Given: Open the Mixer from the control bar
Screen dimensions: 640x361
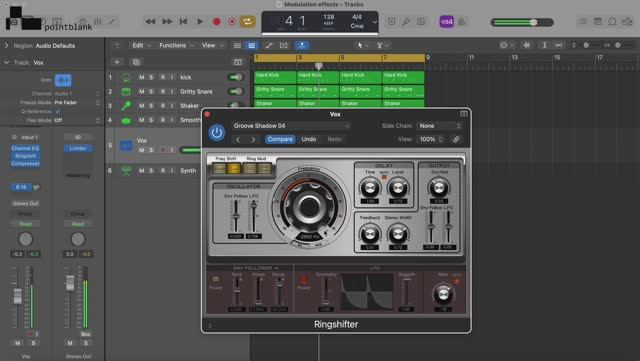Looking at the screenshot, I should coord(98,21).
